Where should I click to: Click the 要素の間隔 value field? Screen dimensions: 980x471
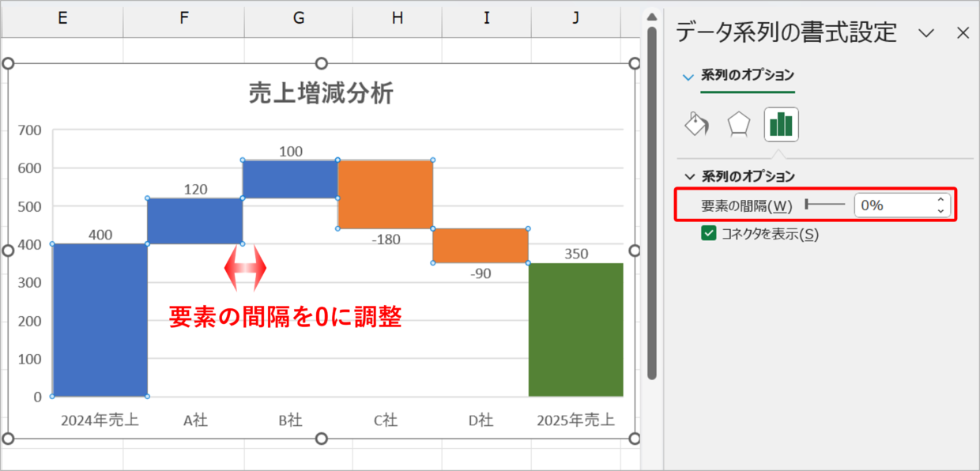[893, 205]
